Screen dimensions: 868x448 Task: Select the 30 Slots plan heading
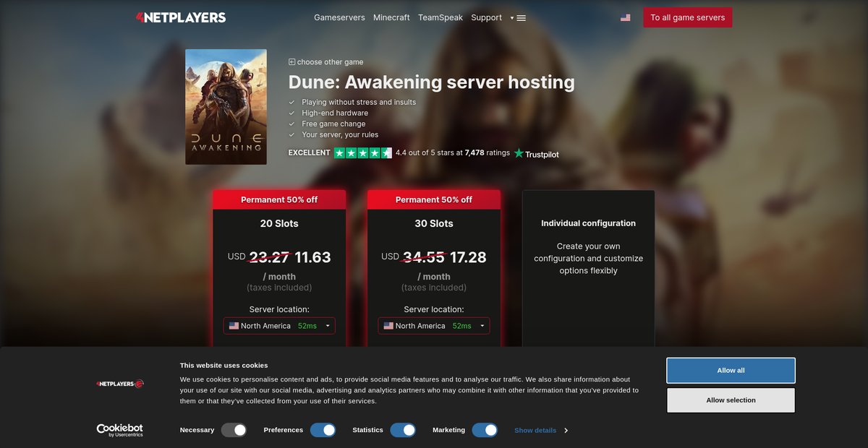click(x=434, y=223)
